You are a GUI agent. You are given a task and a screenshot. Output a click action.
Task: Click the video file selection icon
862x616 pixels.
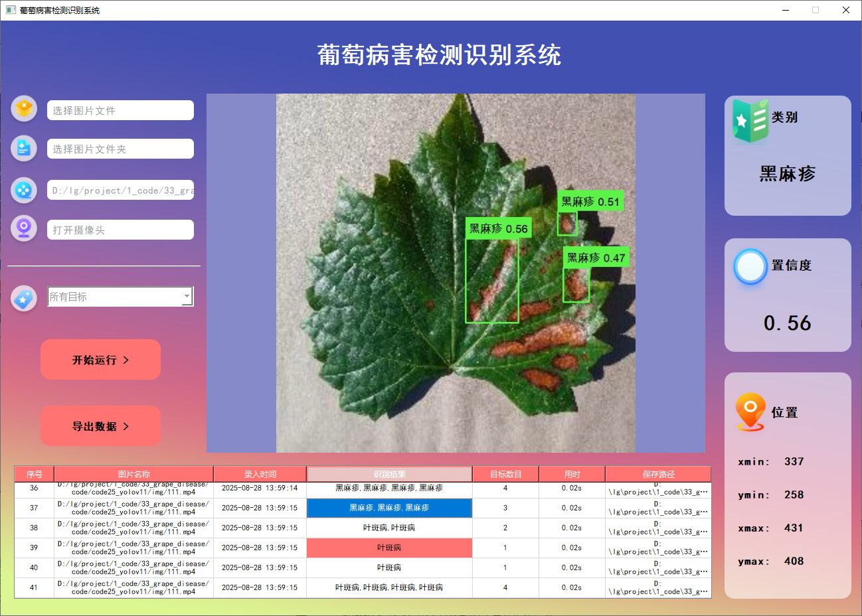click(x=25, y=191)
